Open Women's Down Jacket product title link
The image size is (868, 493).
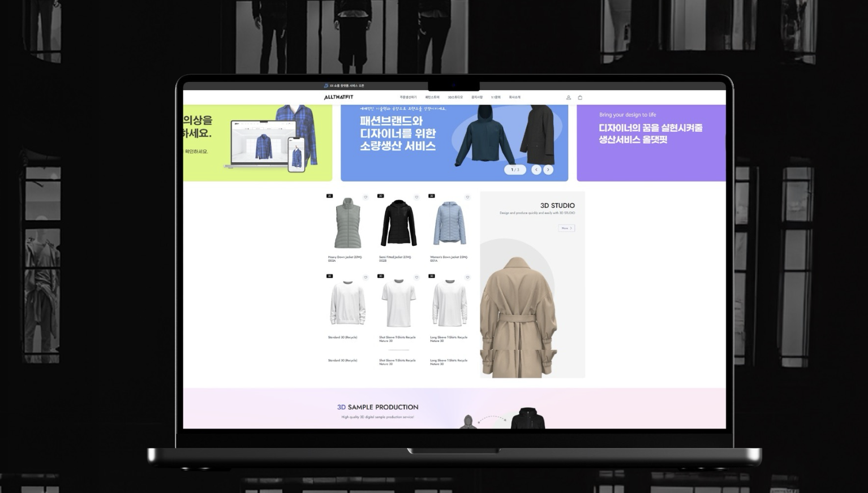click(449, 258)
